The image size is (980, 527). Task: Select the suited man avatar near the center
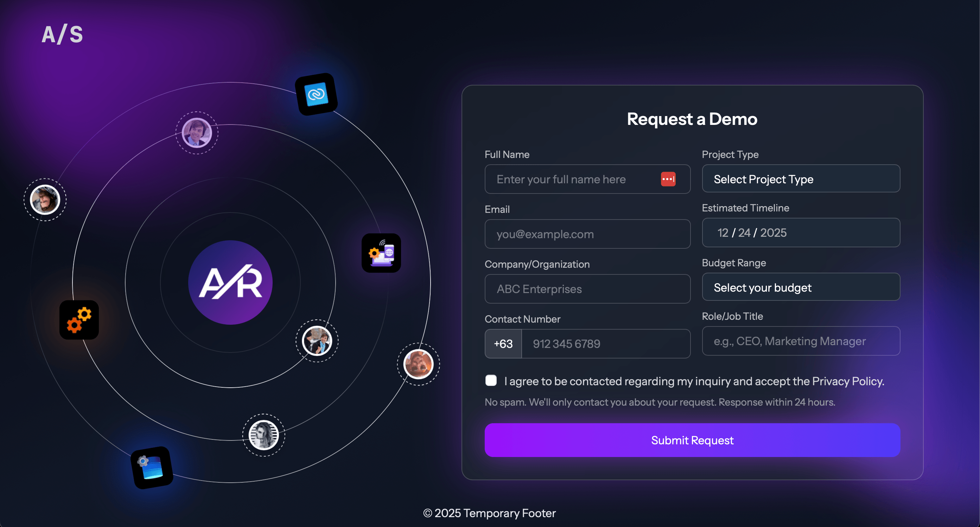317,341
